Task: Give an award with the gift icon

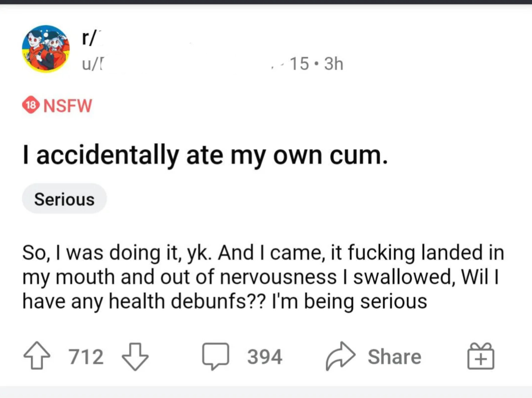Action: pos(481,356)
